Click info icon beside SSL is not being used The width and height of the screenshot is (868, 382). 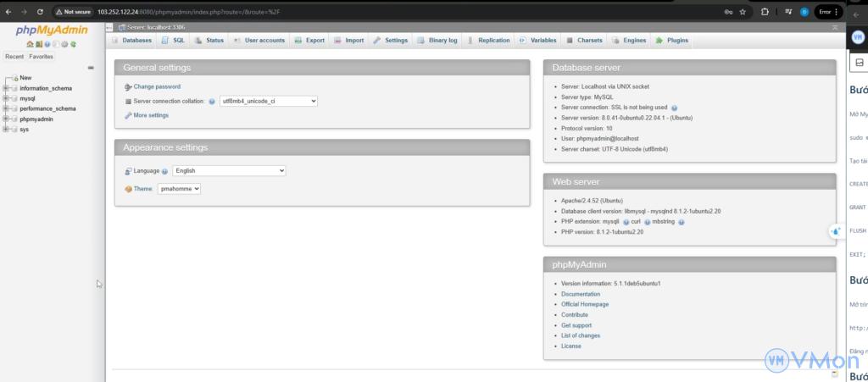tap(674, 108)
